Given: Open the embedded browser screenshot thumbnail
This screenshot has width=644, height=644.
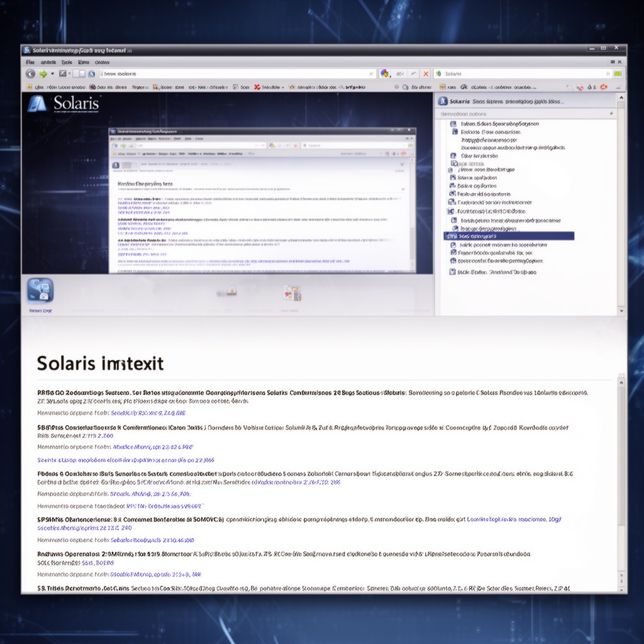Looking at the screenshot, I should (262, 200).
